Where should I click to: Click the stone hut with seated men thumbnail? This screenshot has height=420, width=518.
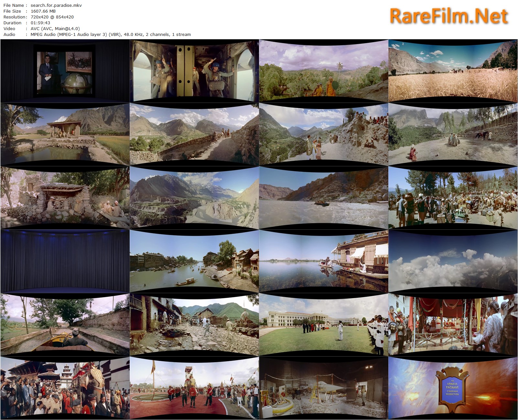[65, 198]
